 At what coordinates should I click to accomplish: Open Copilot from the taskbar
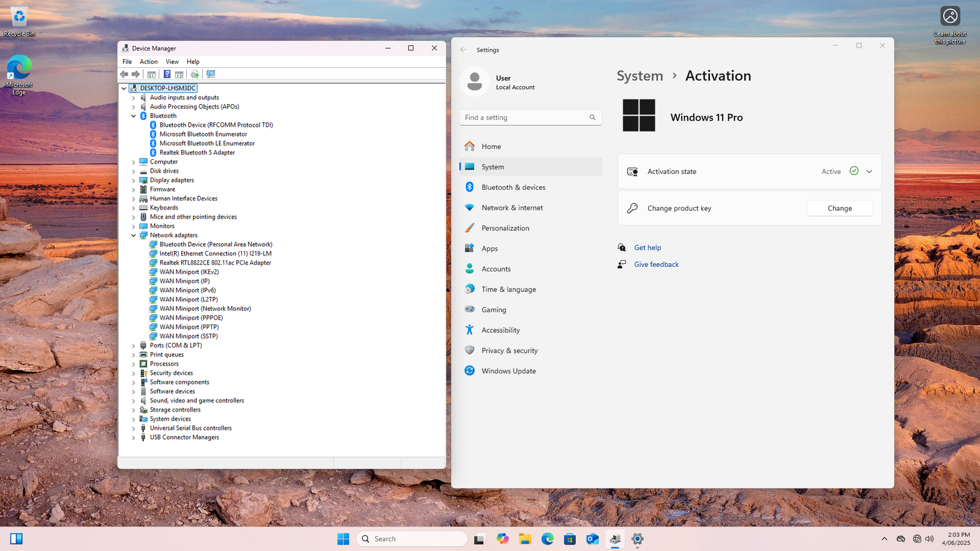pos(502,539)
